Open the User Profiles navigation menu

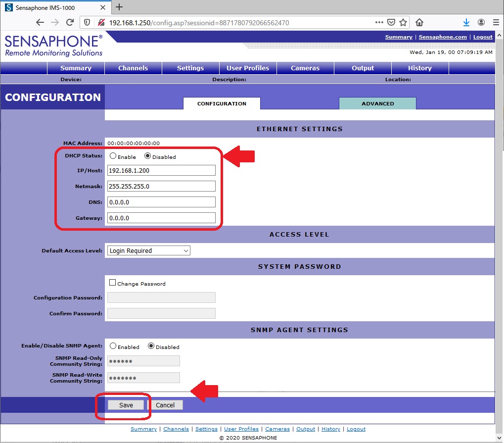pos(248,68)
